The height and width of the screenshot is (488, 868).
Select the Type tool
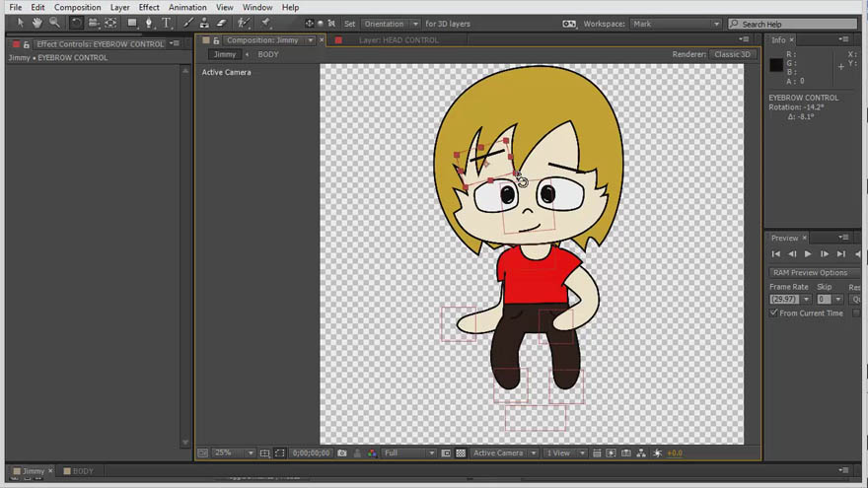[x=166, y=24]
